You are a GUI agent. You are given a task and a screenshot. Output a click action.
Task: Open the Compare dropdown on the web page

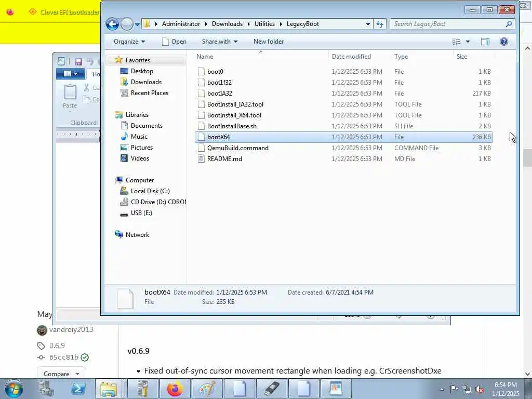click(x=61, y=374)
